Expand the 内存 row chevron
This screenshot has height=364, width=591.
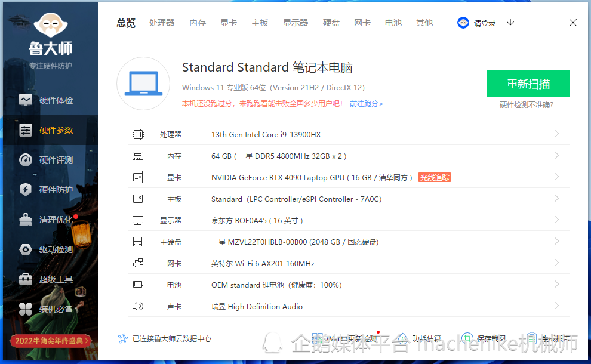pyautogui.click(x=557, y=155)
